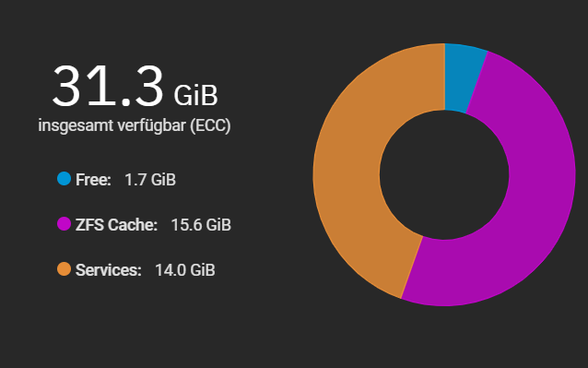
Task: Click the (ECC) text in subtitle
Action: tap(210, 125)
